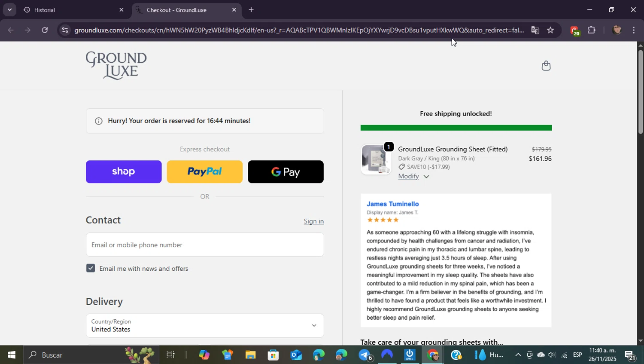The width and height of the screenshot is (644, 364).
Task: Click the info icon beside the reservation timer
Action: click(99, 121)
